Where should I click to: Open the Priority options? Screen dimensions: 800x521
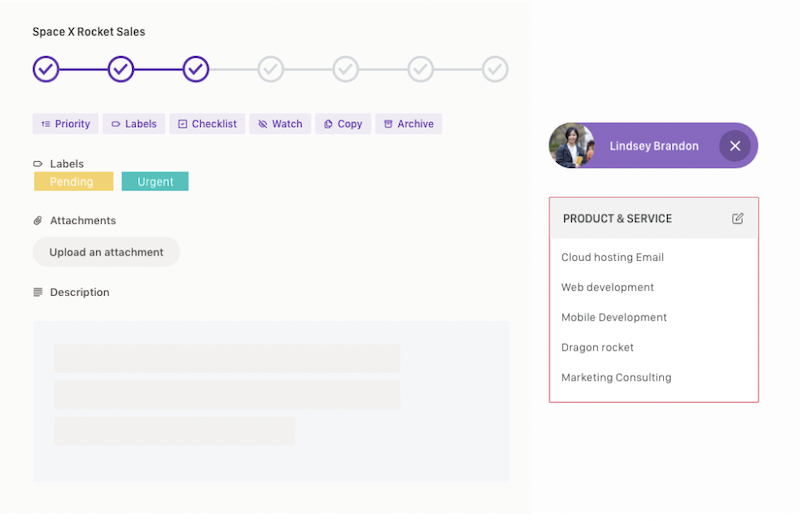(65, 124)
